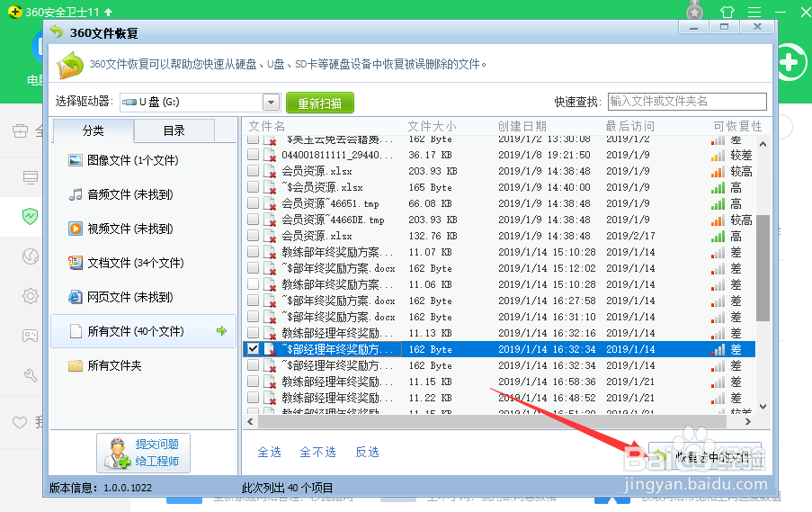Click gear icon in 360安全卫士 sidebar
The height and width of the screenshot is (512, 812).
(x=30, y=296)
